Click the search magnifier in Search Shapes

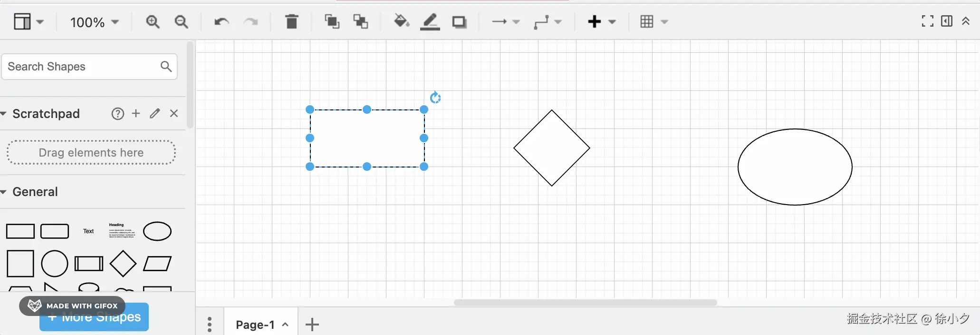[166, 67]
